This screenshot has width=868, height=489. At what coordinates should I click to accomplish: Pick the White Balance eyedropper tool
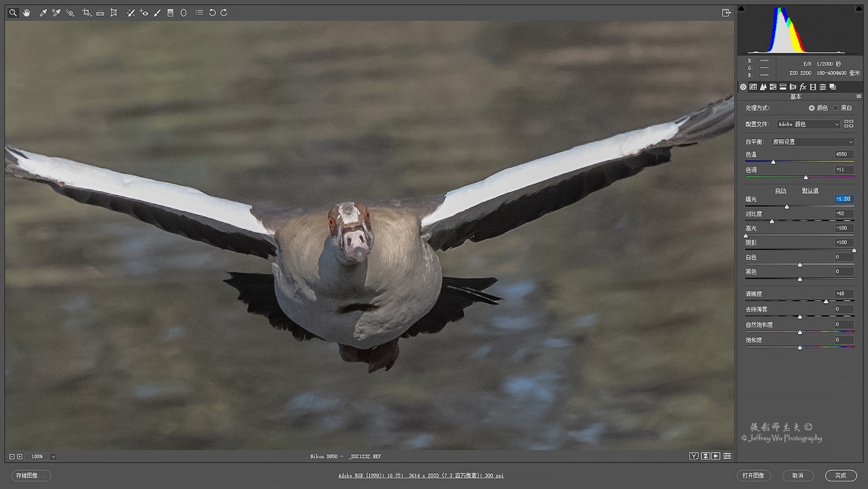41,12
